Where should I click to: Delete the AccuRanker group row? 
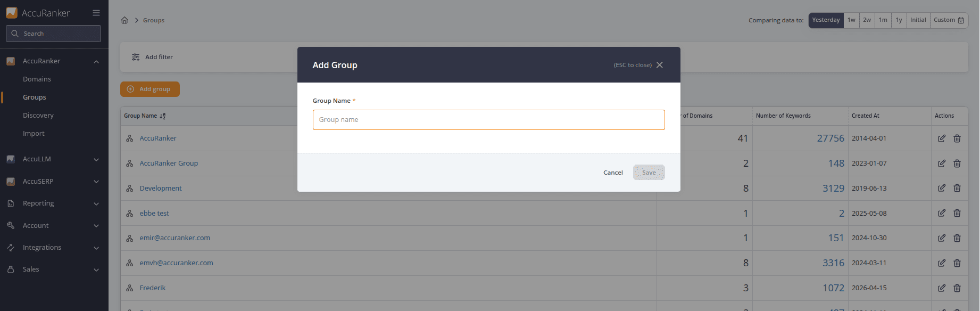957,138
